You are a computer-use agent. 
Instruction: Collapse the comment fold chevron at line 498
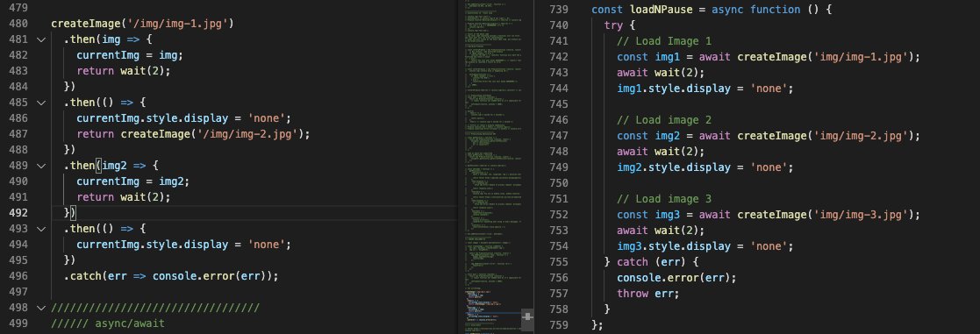coord(41,308)
